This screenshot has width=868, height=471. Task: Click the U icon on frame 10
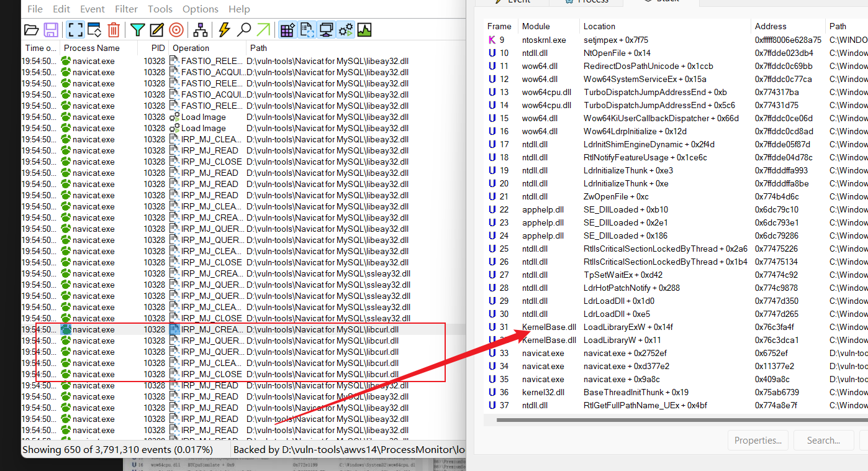(492, 53)
